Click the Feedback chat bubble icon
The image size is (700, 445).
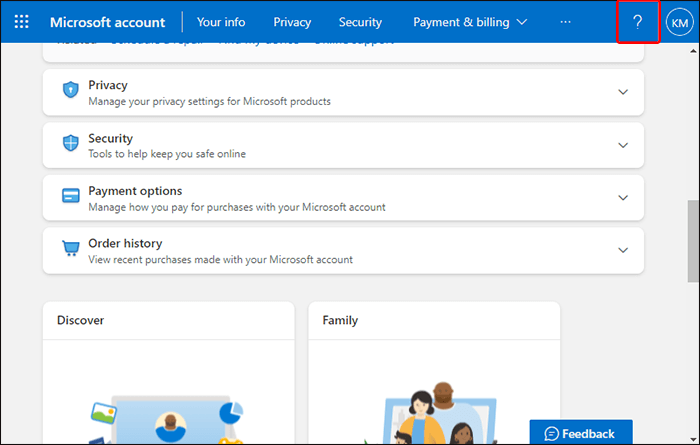coord(551,433)
